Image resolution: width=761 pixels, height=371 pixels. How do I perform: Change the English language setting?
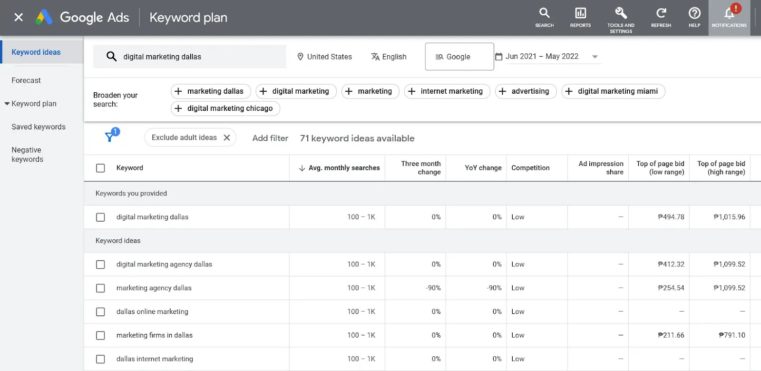pos(389,57)
